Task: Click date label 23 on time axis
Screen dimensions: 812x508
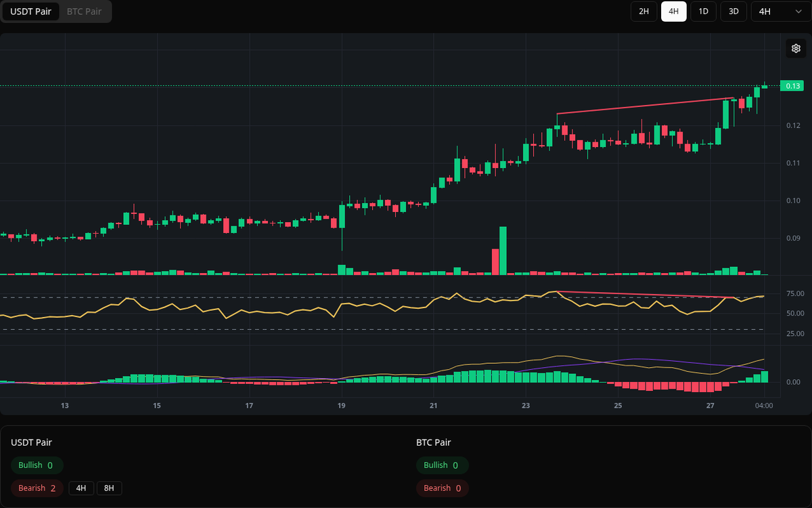Action: tap(526, 406)
